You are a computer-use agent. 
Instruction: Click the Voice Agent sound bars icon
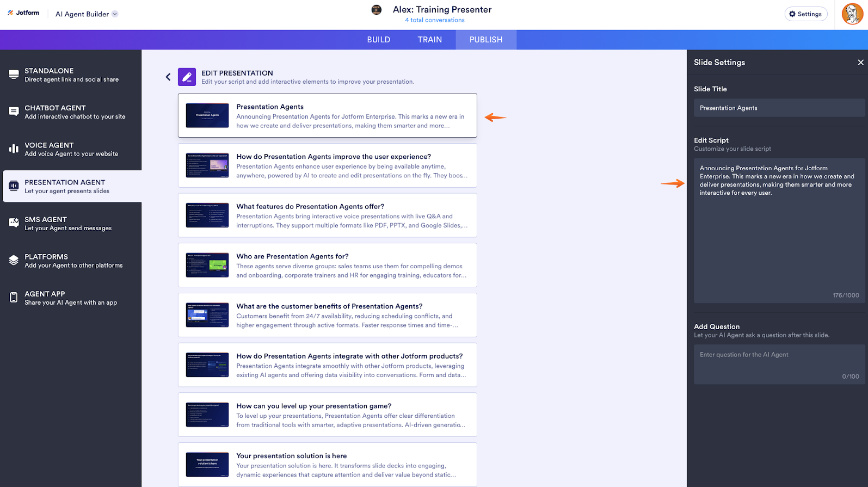(14, 149)
